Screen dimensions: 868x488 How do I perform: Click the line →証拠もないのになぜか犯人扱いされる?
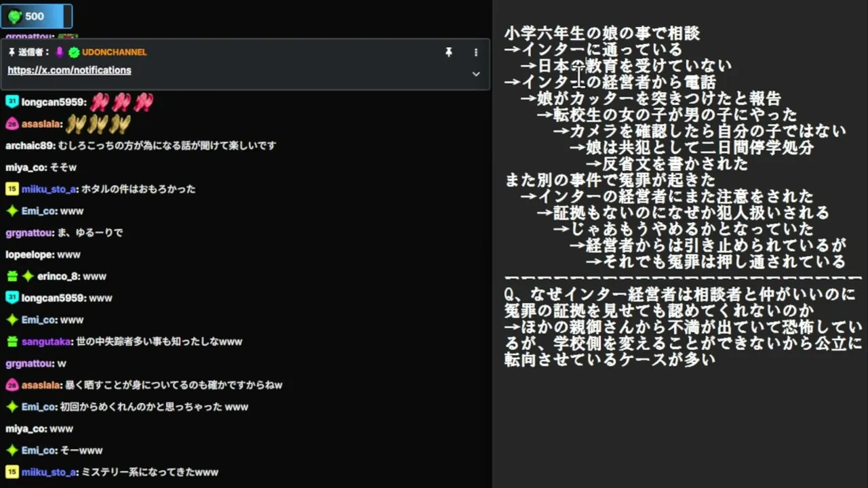(x=684, y=212)
